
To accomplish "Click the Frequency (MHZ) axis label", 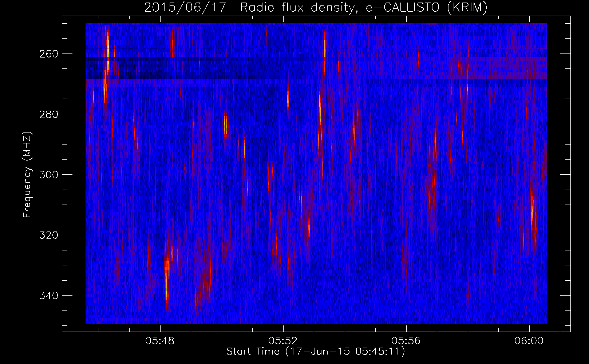I will [x=27, y=175].
